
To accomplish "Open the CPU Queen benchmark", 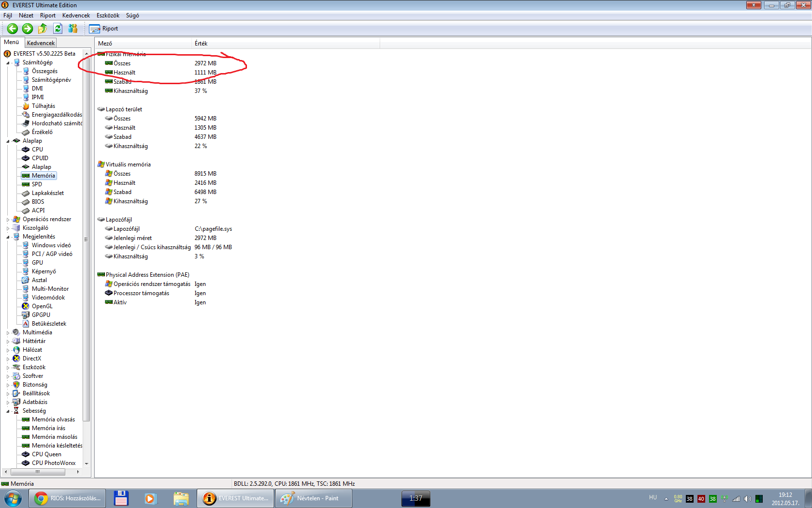I will (46, 454).
